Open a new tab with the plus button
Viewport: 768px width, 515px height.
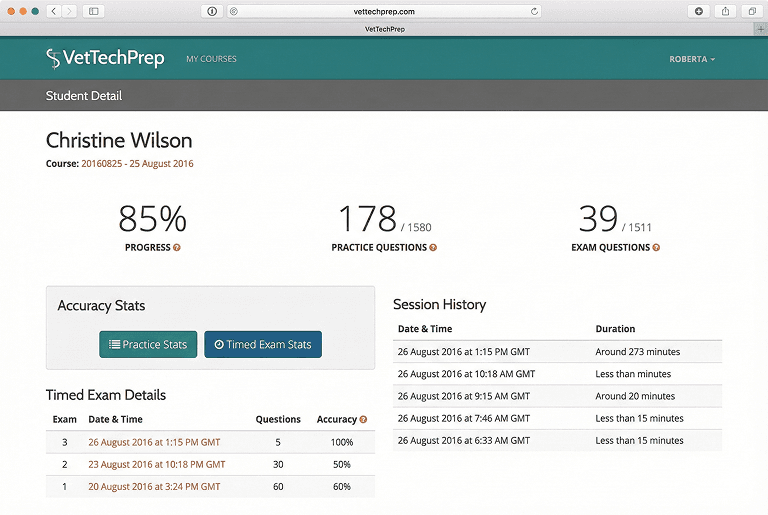click(x=760, y=29)
